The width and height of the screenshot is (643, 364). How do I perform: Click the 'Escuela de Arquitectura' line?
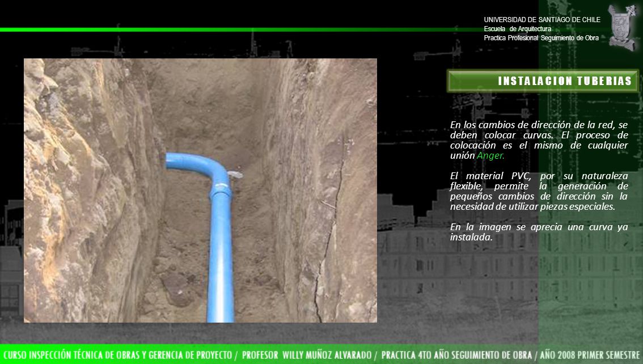coord(517,29)
